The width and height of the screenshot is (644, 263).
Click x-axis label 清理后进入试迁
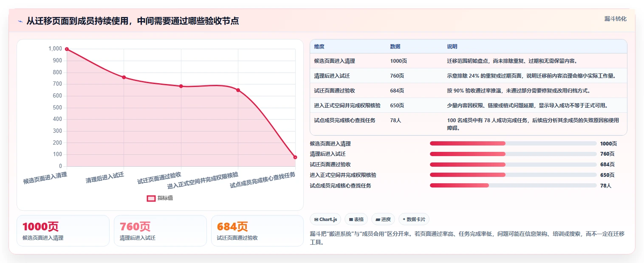tap(105, 178)
